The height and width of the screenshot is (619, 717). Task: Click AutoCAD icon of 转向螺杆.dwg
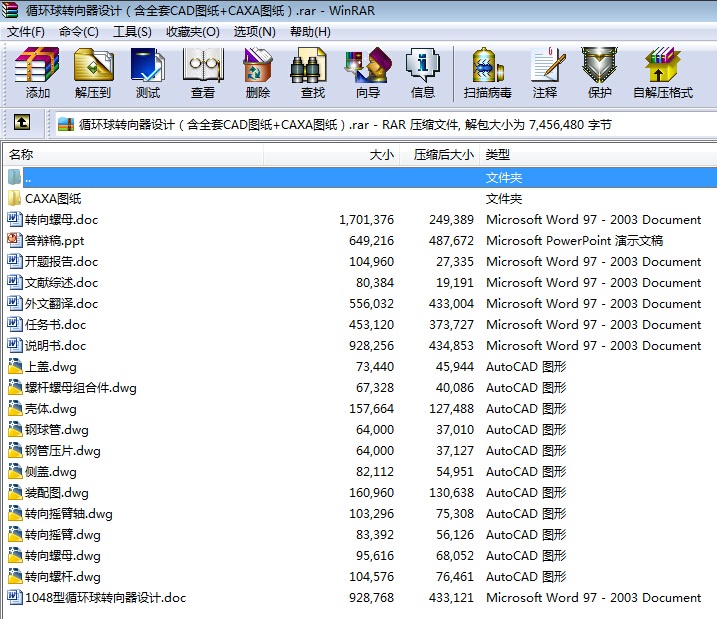pos(15,576)
